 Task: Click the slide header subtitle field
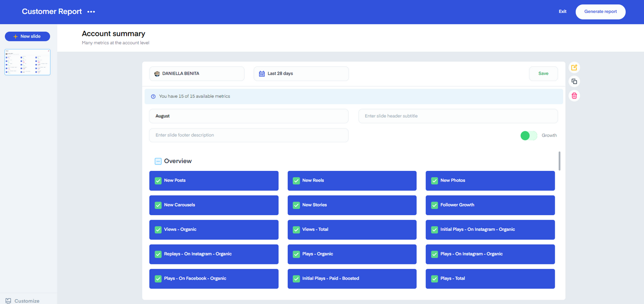458,116
